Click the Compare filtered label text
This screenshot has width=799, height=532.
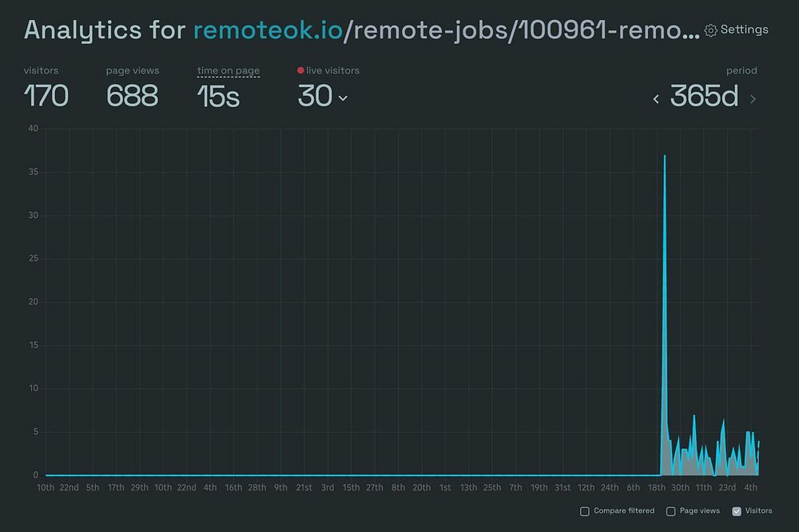point(624,510)
